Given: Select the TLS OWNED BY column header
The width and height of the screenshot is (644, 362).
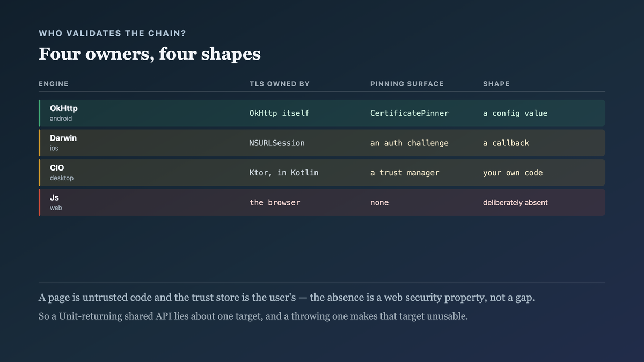Looking at the screenshot, I should pos(280,84).
